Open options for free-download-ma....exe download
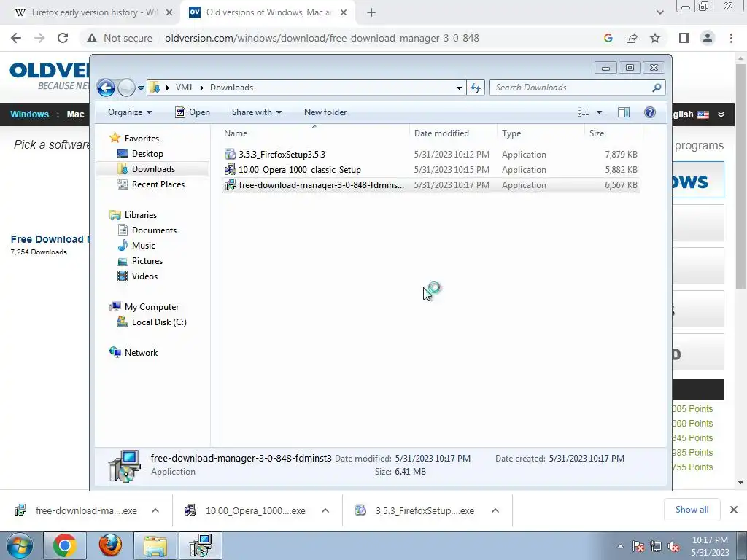The height and width of the screenshot is (560, 747). (x=155, y=510)
